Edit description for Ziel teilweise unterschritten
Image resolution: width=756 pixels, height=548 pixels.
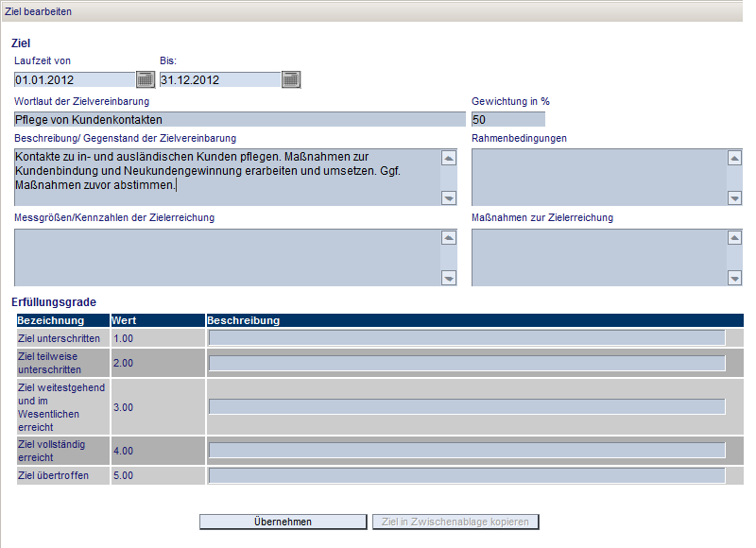tap(466, 363)
